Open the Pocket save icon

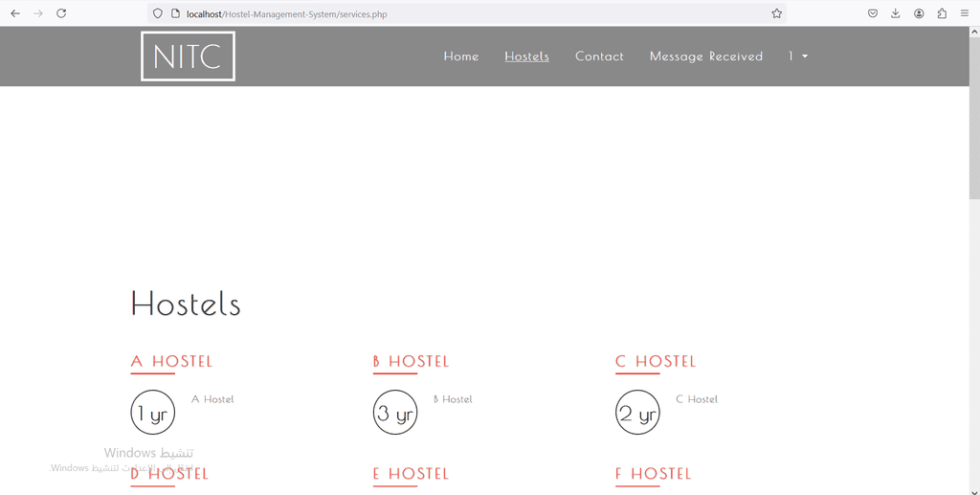pyautogui.click(x=873, y=13)
